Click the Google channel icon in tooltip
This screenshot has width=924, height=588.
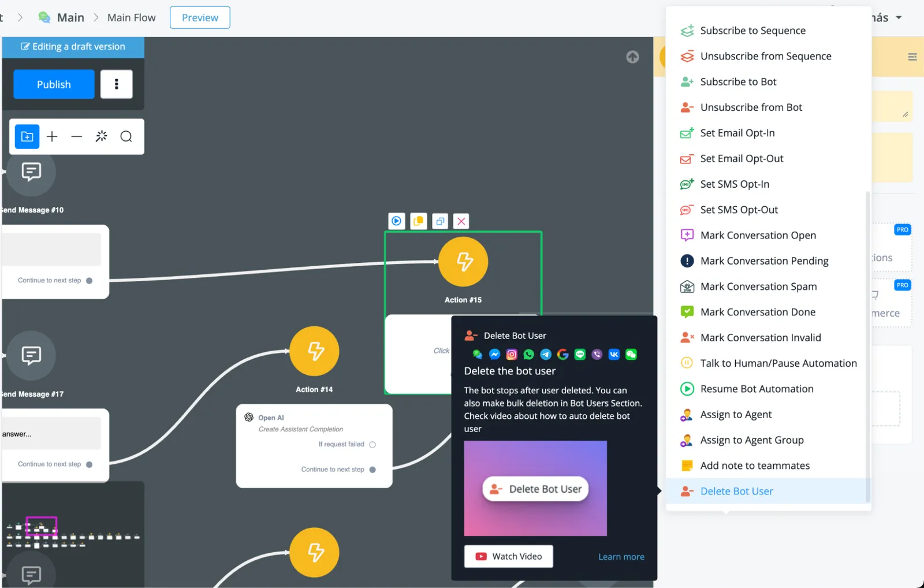click(562, 354)
